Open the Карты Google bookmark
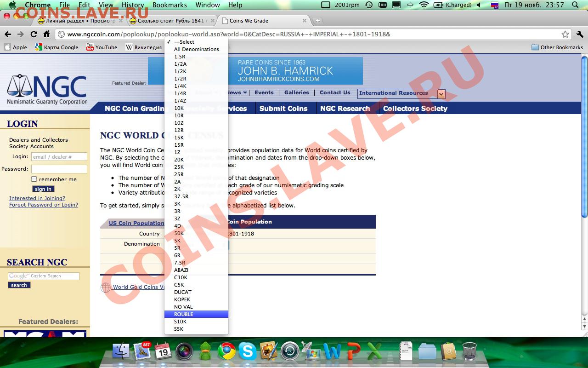This screenshot has height=368, width=588. pyautogui.click(x=57, y=47)
